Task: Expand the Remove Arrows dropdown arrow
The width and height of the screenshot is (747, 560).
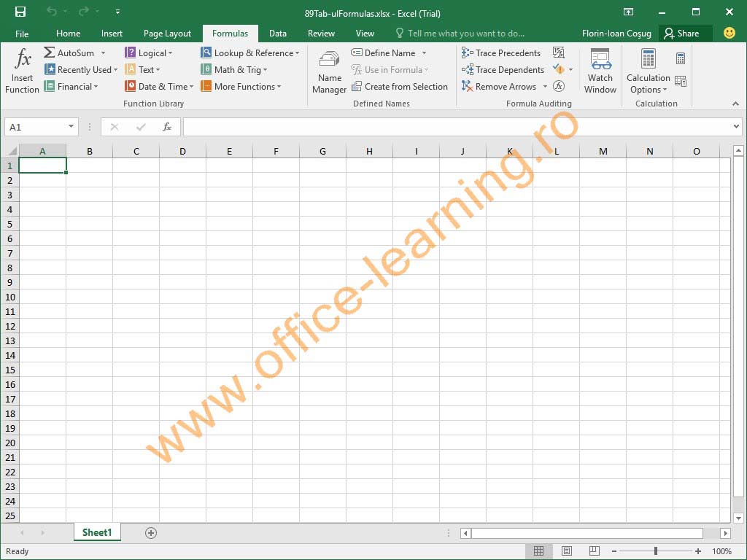Action: click(545, 86)
